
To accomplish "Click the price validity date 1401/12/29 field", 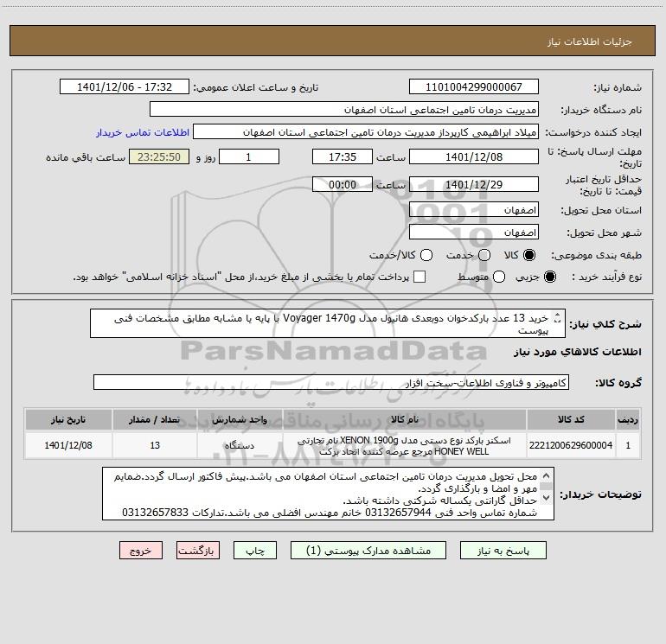I will (x=474, y=184).
